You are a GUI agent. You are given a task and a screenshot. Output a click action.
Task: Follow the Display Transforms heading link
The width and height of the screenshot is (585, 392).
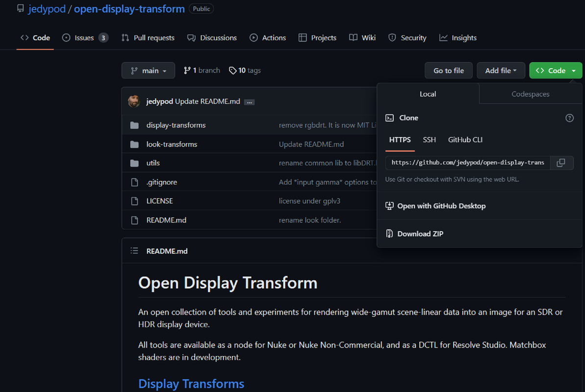point(191,383)
